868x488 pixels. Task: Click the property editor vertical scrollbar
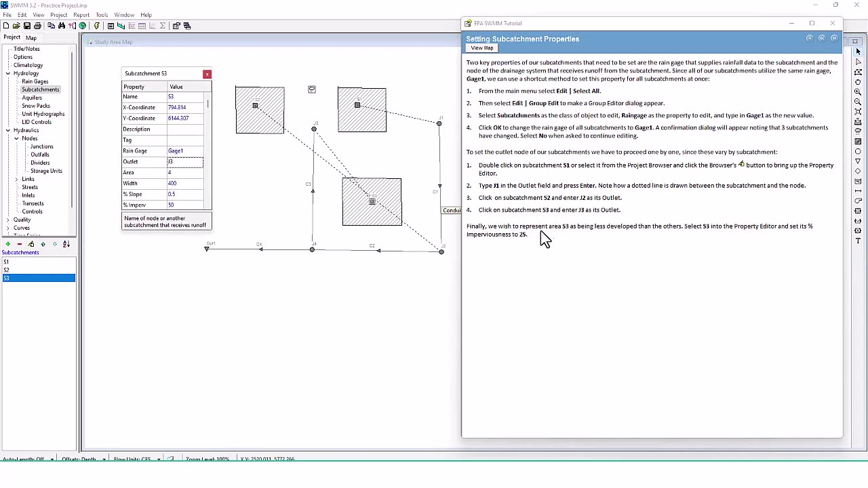[x=208, y=149]
